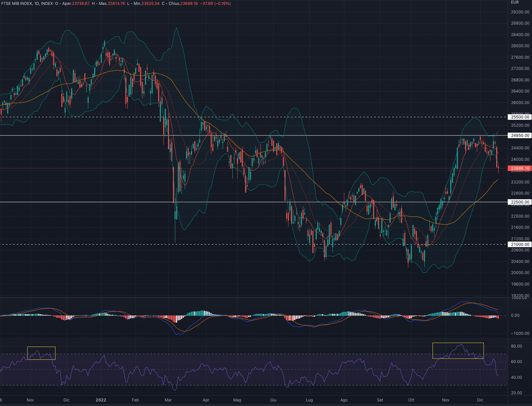Click the Max. high value 23814.76
The image size is (532, 406).
116,3
